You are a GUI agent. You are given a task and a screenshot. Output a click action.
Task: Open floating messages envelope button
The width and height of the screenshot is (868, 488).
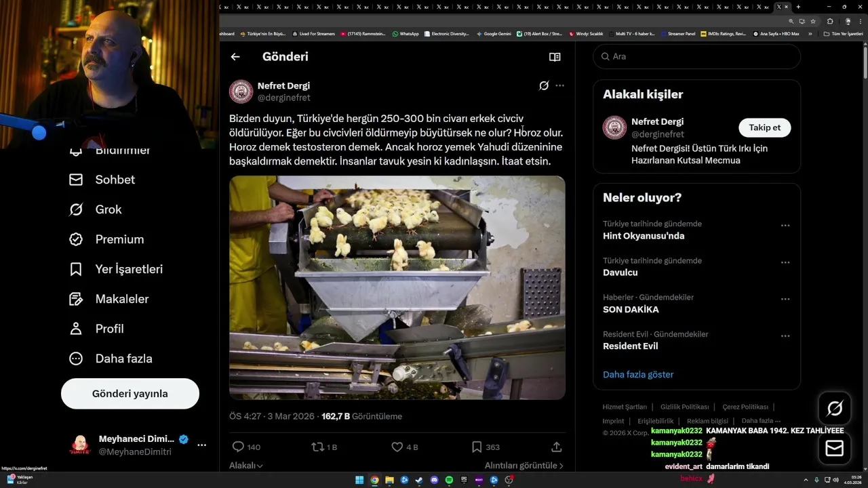[x=835, y=449]
